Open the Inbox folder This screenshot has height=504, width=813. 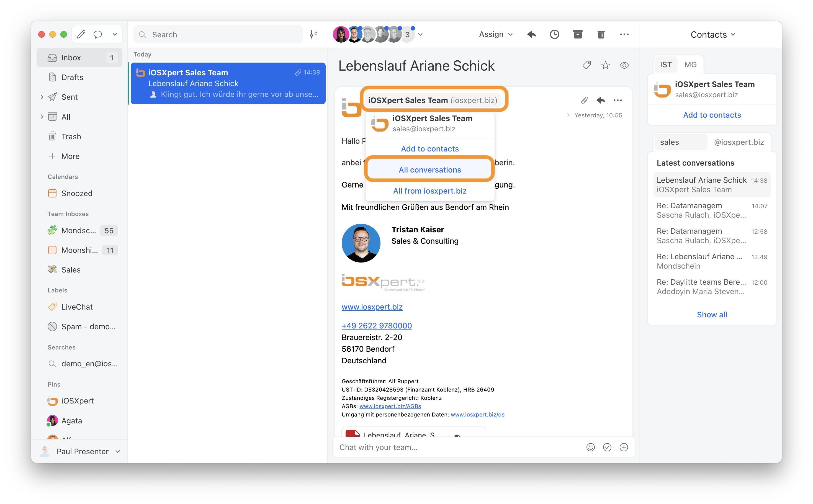(x=79, y=58)
